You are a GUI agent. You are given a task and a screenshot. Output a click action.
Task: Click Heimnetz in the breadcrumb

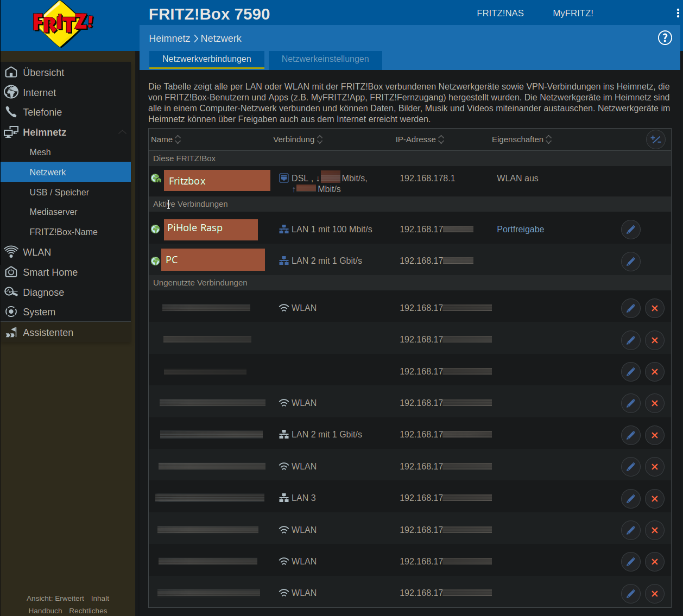coord(169,39)
